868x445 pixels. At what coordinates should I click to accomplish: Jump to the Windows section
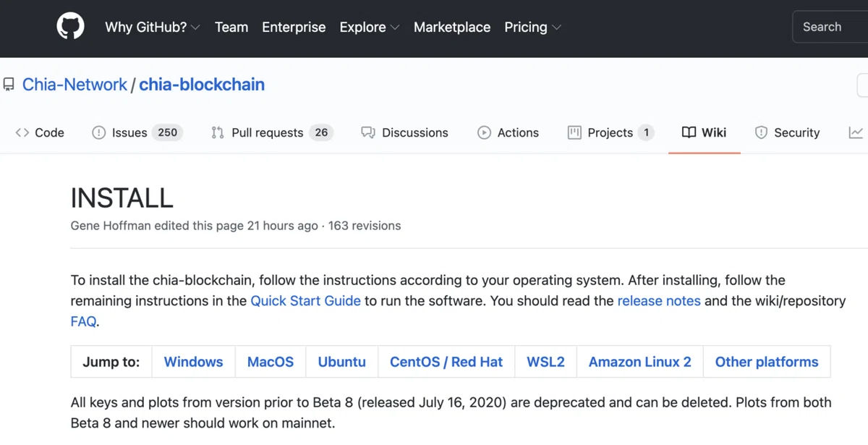point(193,362)
